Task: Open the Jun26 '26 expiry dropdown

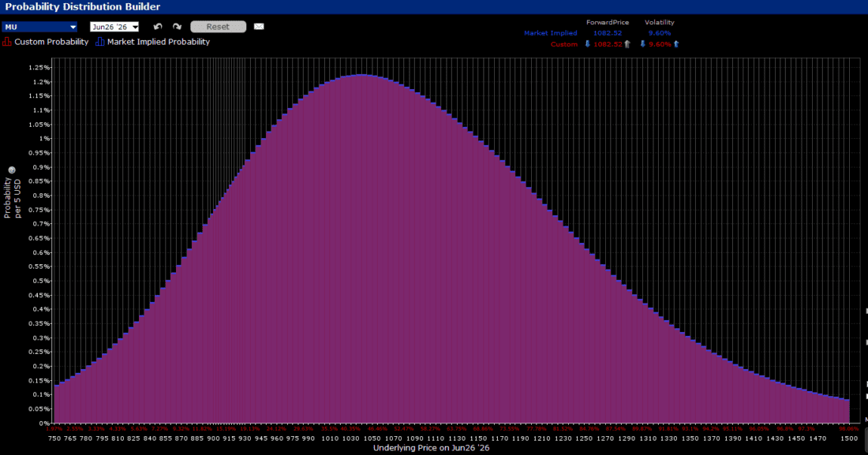Action: [114, 27]
